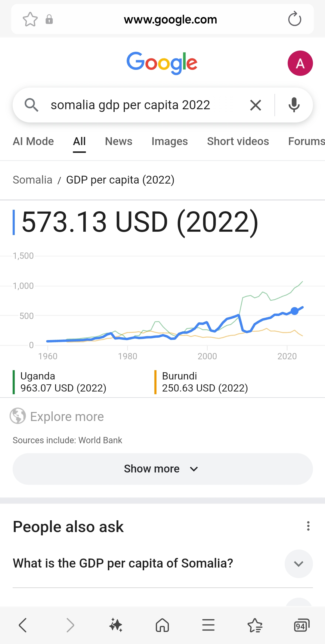325x644 pixels.
Task: Expand the Show more button
Action: click(x=162, y=469)
